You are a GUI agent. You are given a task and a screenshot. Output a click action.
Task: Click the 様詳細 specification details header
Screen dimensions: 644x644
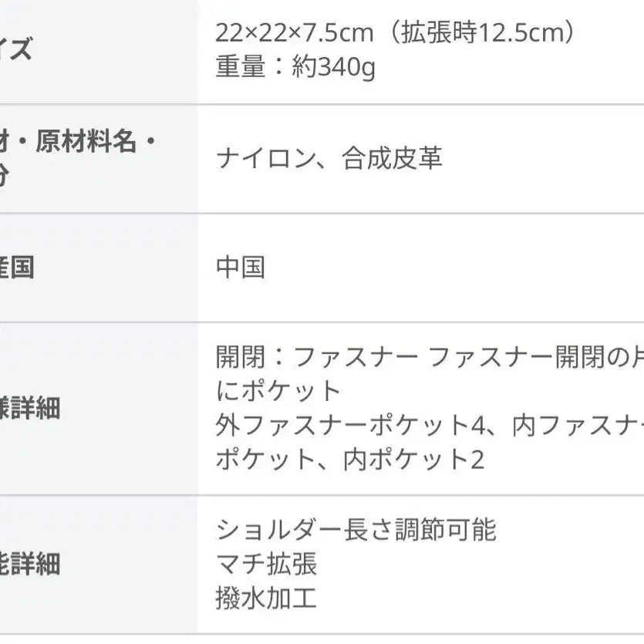(29, 408)
